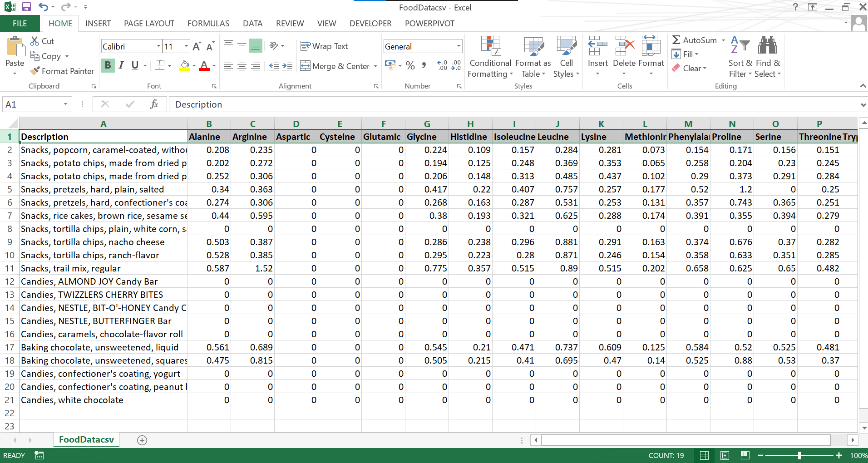Open the PAGE LAYOUT ribbon tab
Screen dimensions: 868x463
point(149,24)
